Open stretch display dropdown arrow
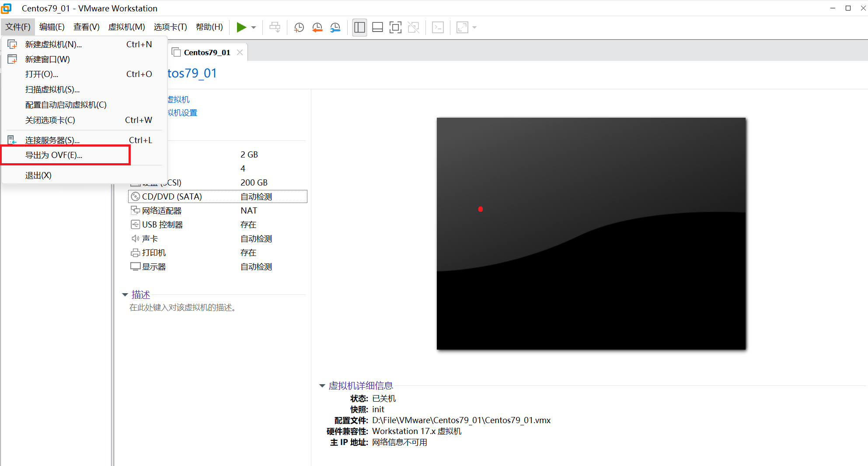This screenshot has height=466, width=868. (x=474, y=28)
